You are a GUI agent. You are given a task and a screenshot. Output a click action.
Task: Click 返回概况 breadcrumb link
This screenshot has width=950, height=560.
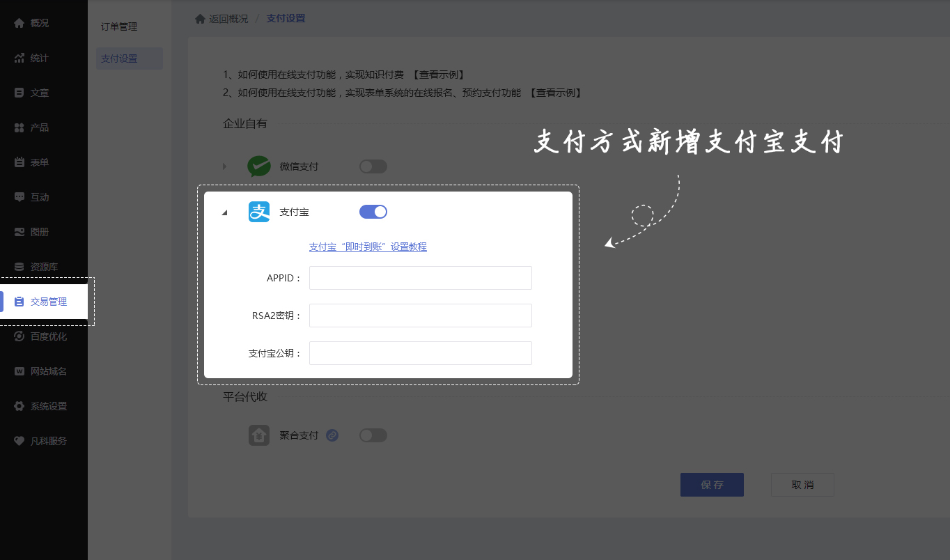228,19
